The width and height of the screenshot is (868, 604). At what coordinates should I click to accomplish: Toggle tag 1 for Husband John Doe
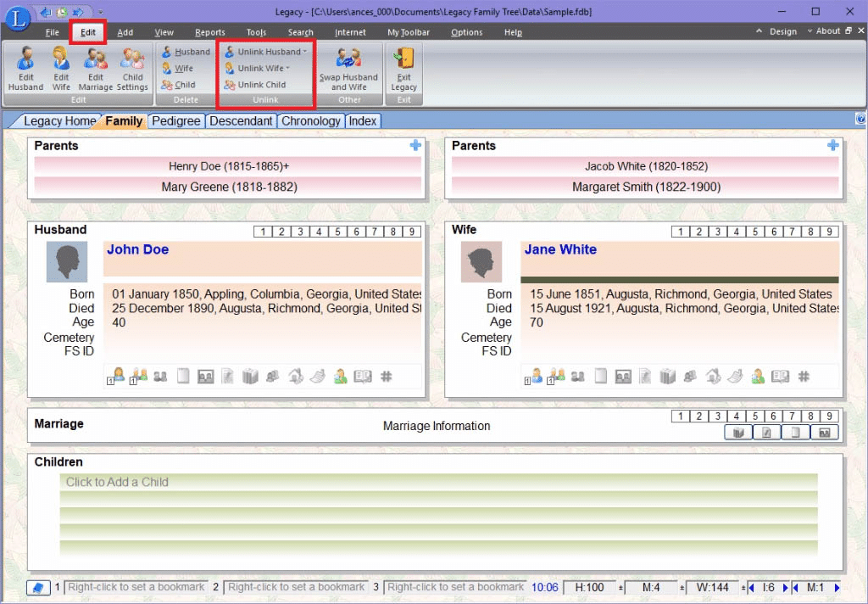click(263, 232)
